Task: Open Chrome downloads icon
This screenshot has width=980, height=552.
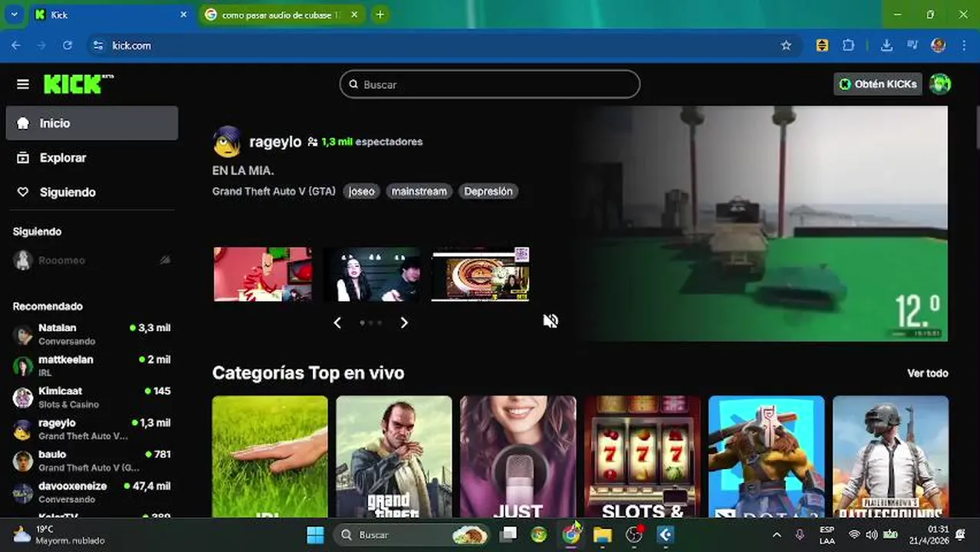Action: click(x=886, y=45)
